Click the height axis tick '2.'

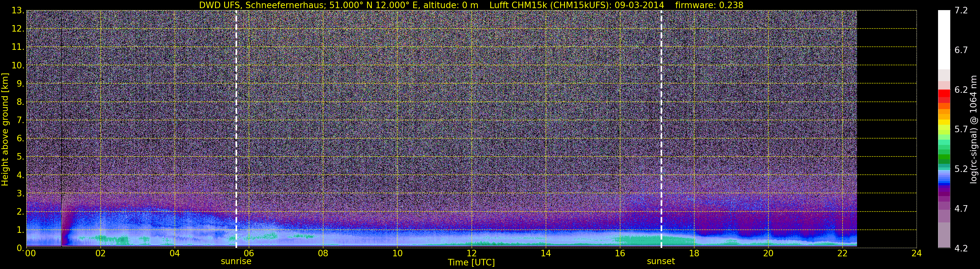(20, 212)
